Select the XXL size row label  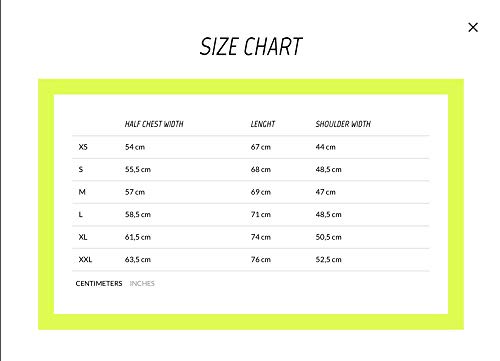[85, 259]
